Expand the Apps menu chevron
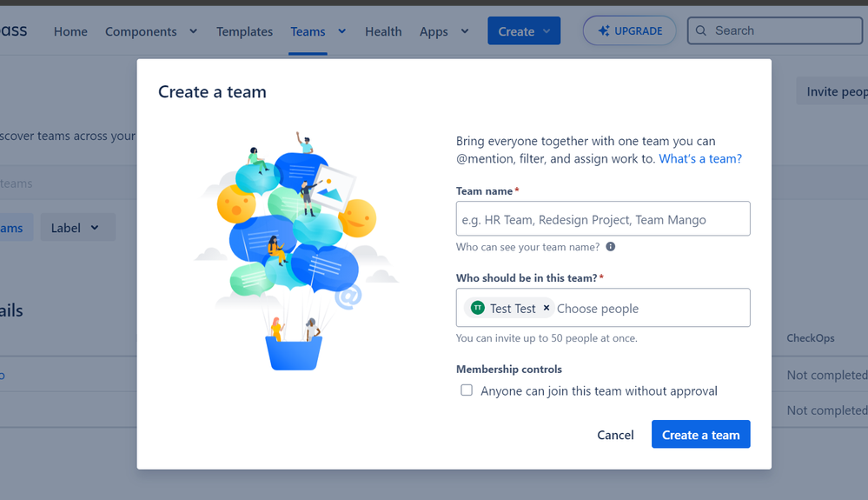The image size is (868, 500). (x=465, y=31)
